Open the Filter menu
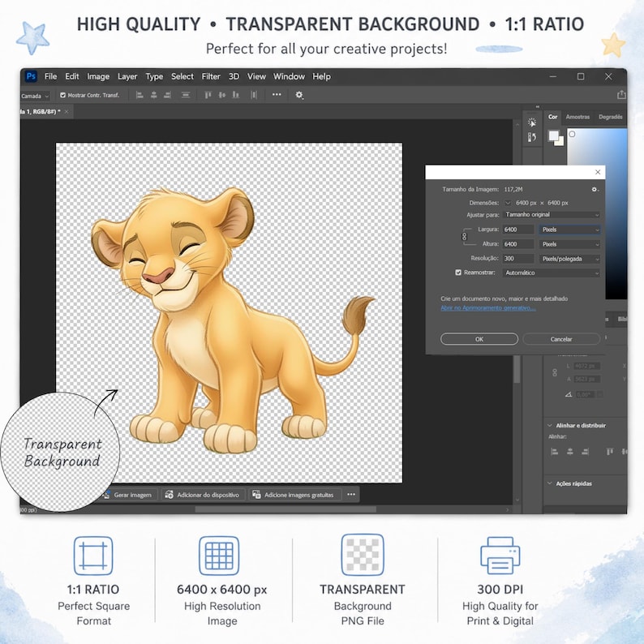The image size is (644, 644). (x=211, y=76)
